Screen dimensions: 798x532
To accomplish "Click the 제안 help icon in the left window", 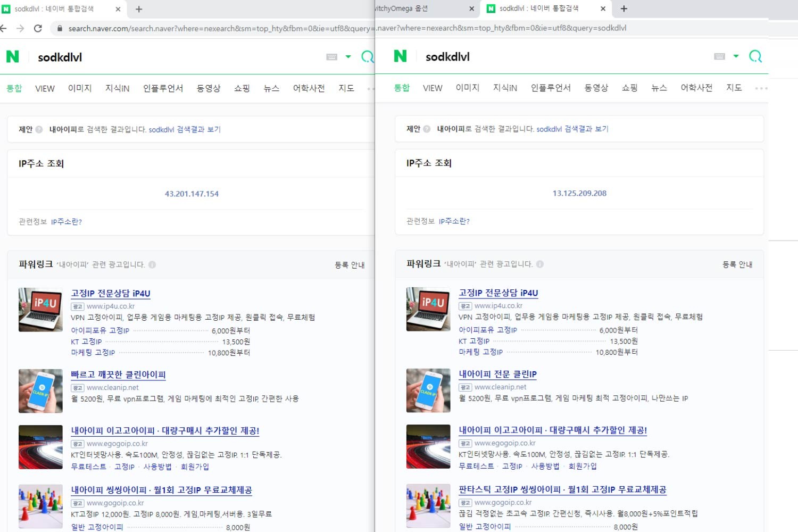I will [39, 129].
